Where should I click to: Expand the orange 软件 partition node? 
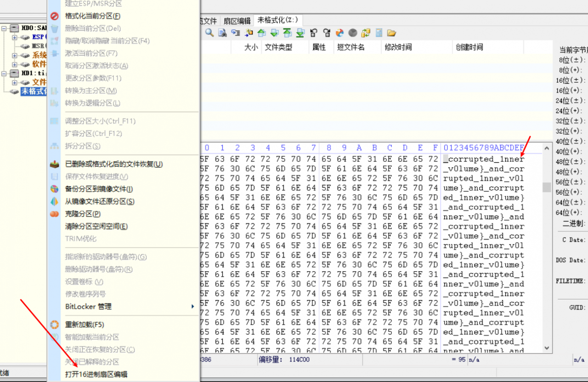point(15,64)
